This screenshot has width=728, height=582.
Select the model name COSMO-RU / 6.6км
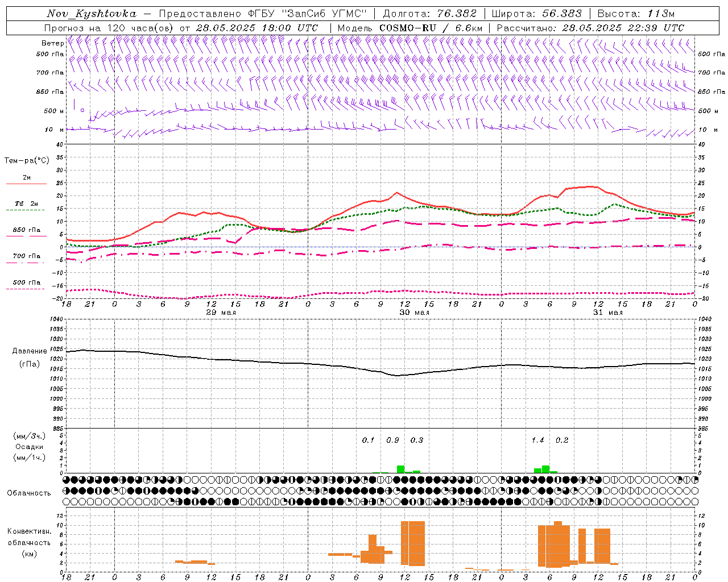(x=431, y=28)
